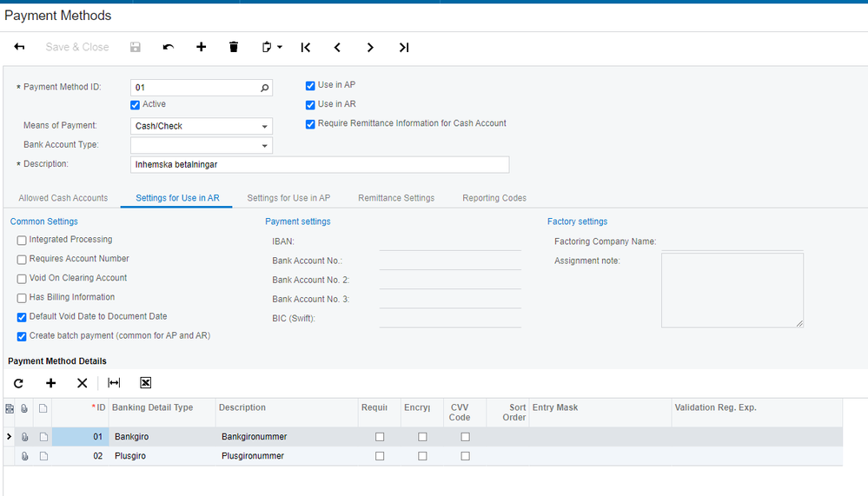Image resolution: width=868 pixels, height=496 pixels.
Task: Open Payment Method ID lookup magnifier
Action: coord(265,88)
